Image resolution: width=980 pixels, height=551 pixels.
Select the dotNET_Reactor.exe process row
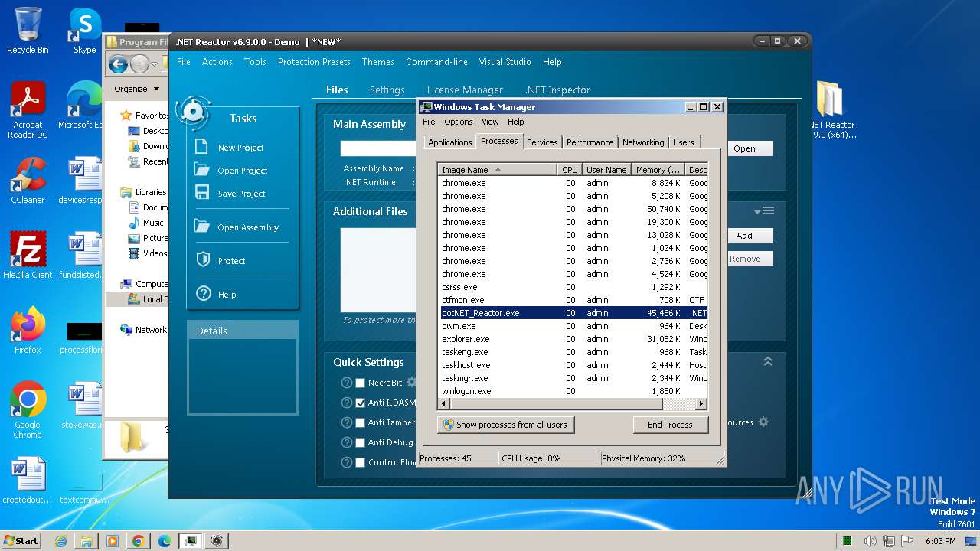coord(573,313)
